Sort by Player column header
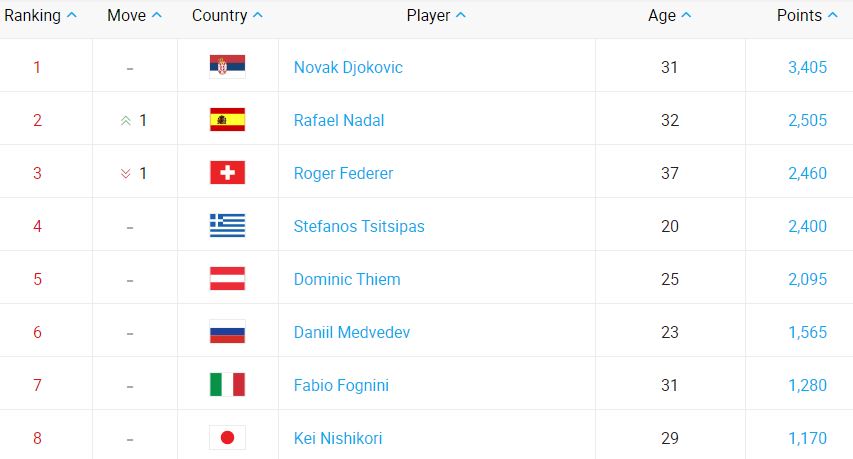853x459 pixels. 436,15
